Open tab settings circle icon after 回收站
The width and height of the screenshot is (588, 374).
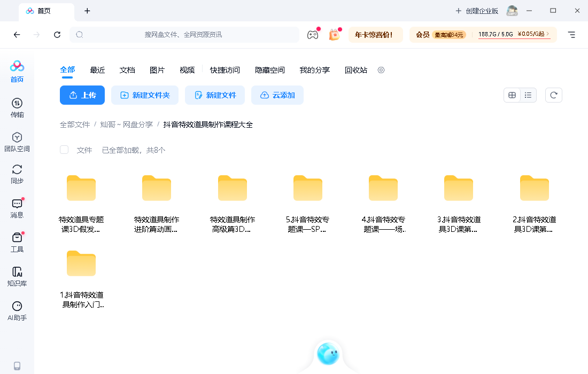tap(381, 70)
